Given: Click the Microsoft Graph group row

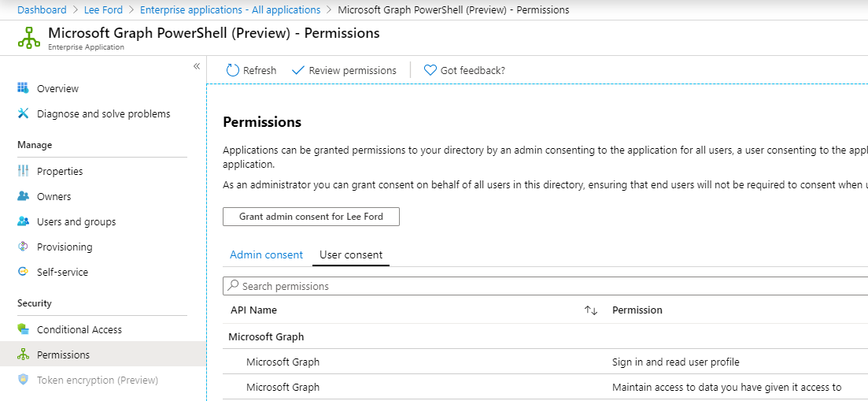Looking at the screenshot, I should [x=545, y=336].
